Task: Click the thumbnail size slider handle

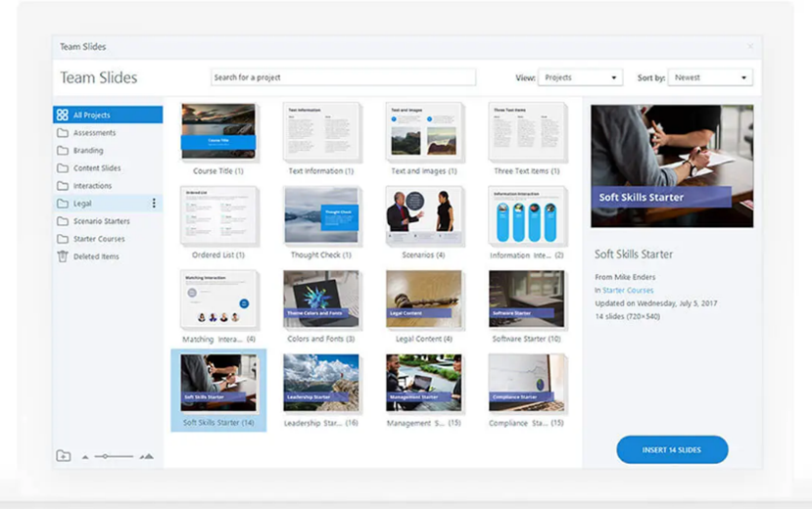Action: point(105,456)
